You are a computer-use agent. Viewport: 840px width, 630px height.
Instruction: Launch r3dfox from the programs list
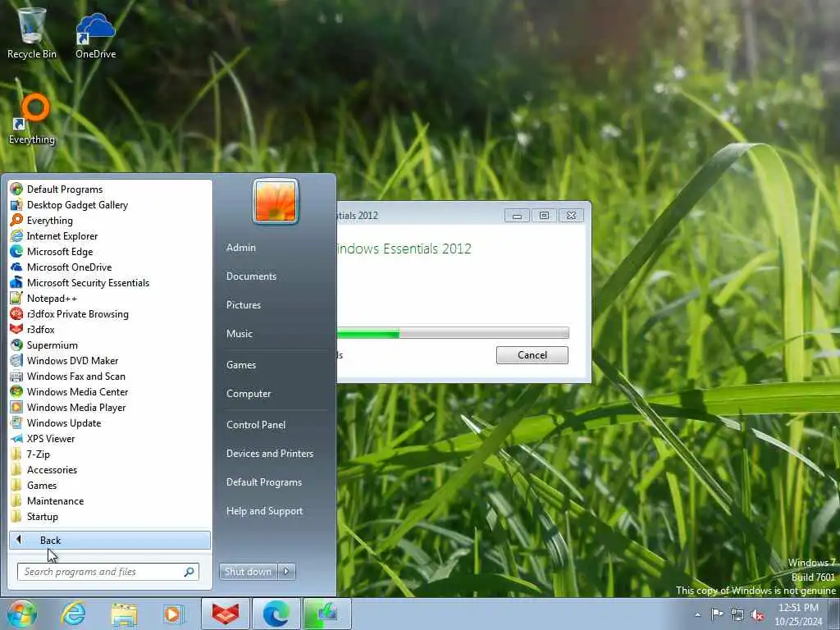40,330
